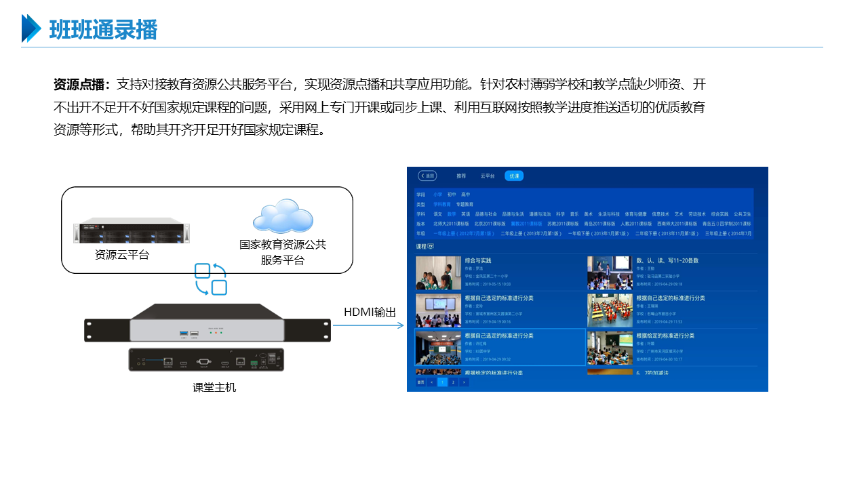
Task: Switch to the 推荐 tab
Action: pyautogui.click(x=461, y=176)
